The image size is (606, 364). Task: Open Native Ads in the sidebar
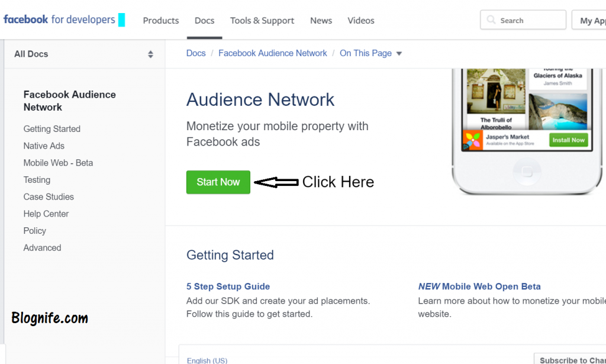[44, 146]
